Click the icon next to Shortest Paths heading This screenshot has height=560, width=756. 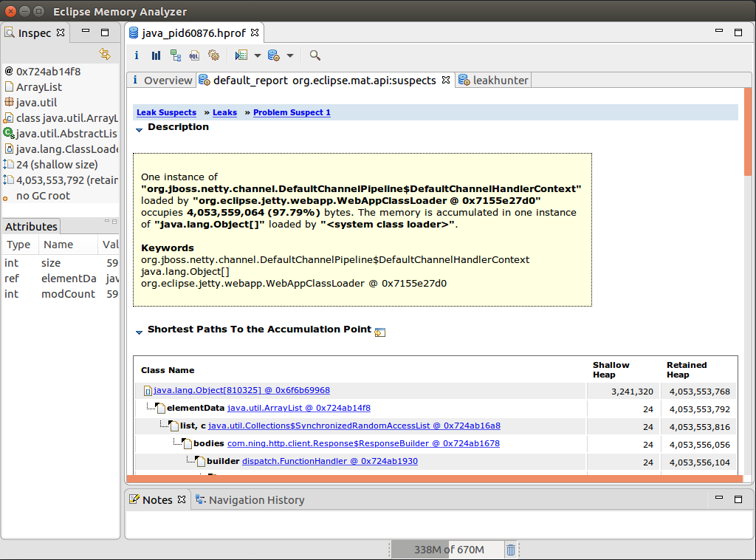pos(380,332)
